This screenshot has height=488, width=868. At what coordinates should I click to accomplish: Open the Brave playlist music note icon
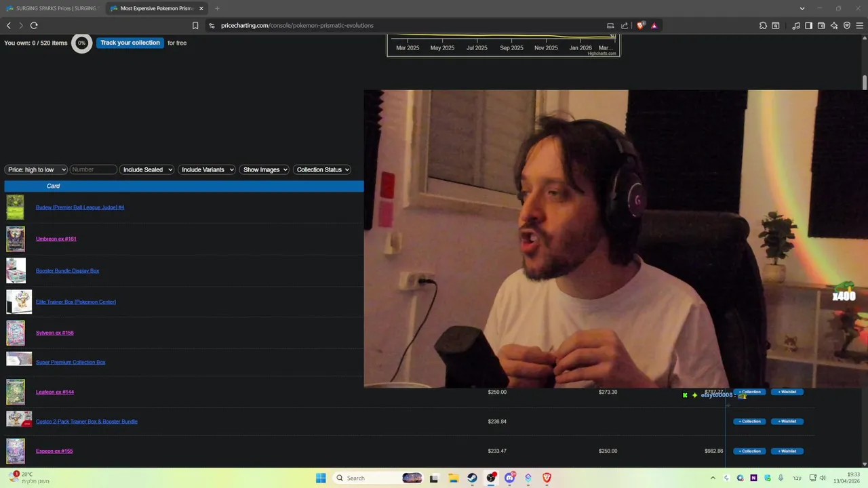pyautogui.click(x=796, y=26)
